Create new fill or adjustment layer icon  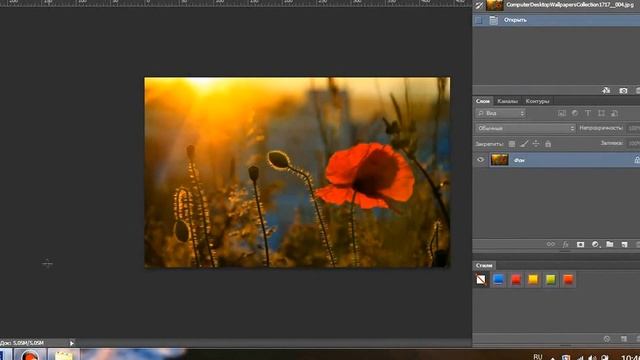pyautogui.click(x=596, y=244)
